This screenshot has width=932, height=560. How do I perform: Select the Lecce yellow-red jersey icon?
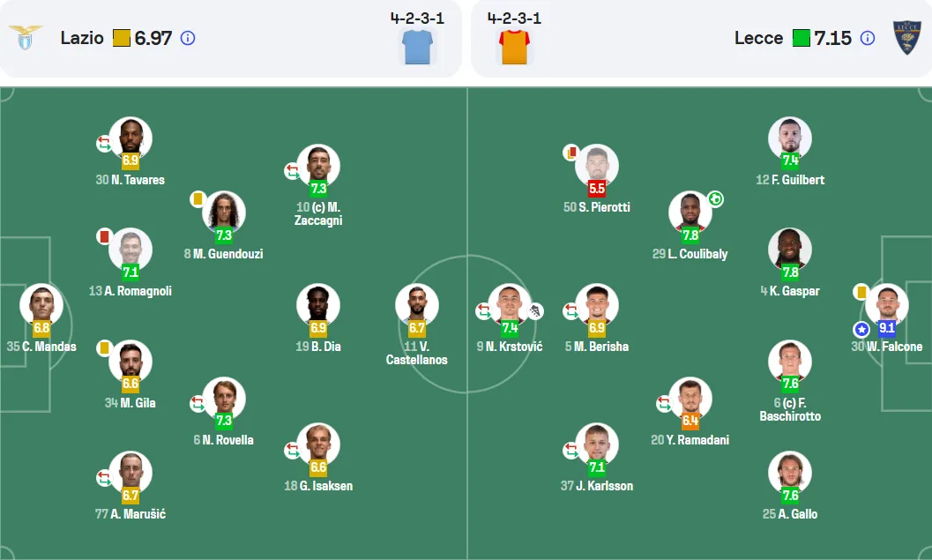pos(515,47)
